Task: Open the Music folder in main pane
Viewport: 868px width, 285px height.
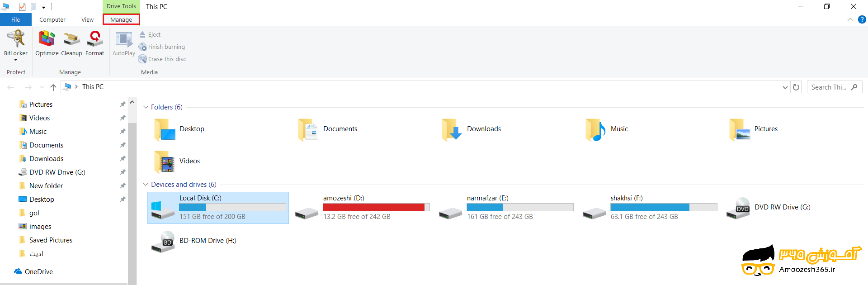Action: 607,129
